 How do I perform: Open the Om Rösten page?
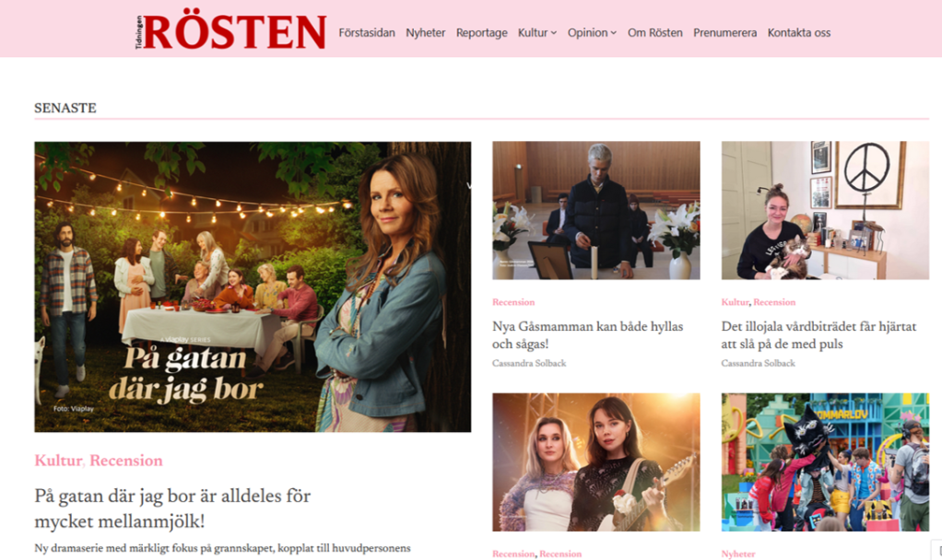[x=654, y=33]
